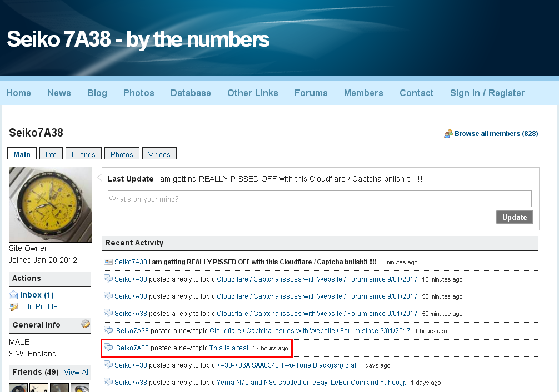
Task: Click the General Info settings gear icon
Action: point(86,324)
